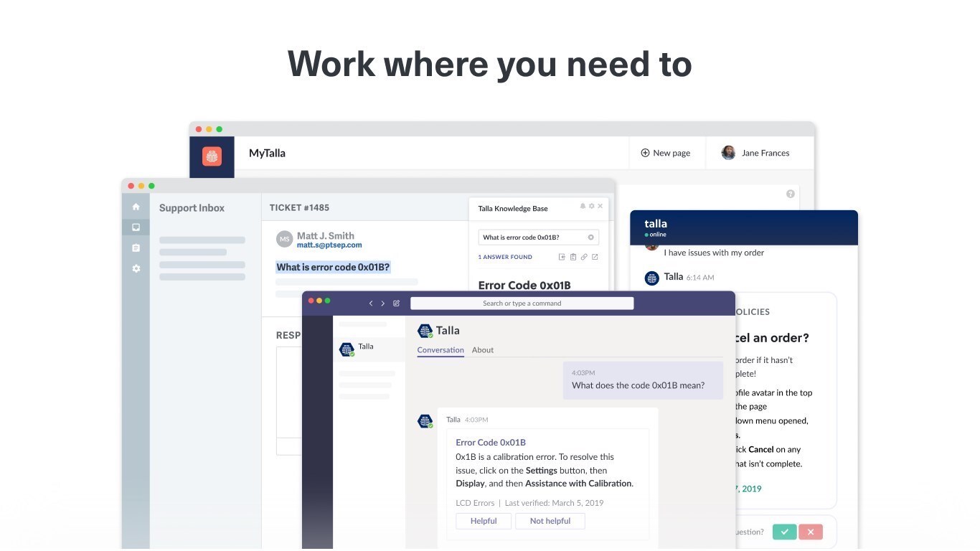Click the talla chat widget header
Viewport: 980px width, 551px height.
point(744,227)
